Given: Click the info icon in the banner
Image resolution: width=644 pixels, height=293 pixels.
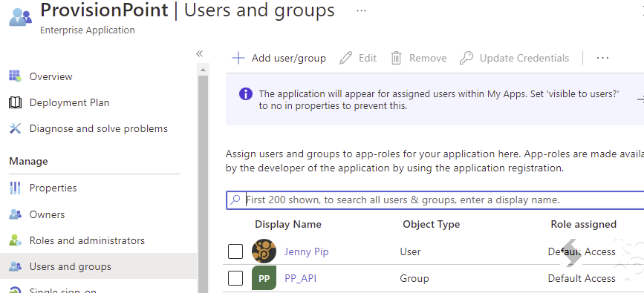Looking at the screenshot, I should pos(246,94).
